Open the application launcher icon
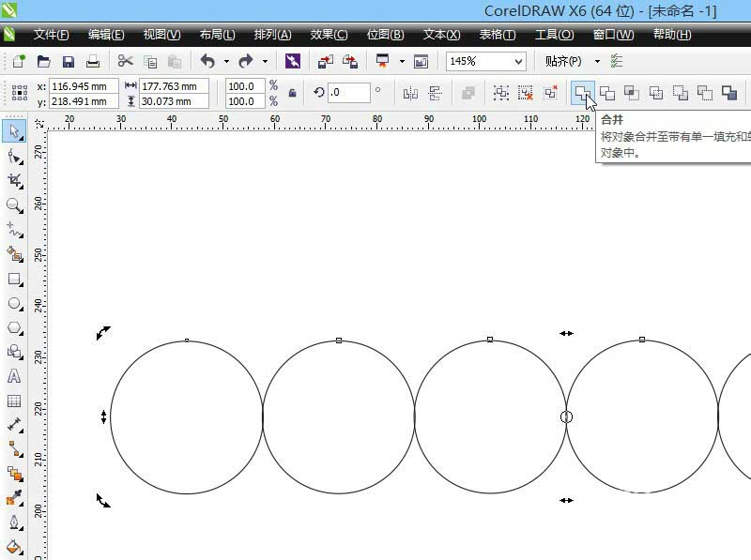Screen dimensions: 751x560 [x=383, y=61]
